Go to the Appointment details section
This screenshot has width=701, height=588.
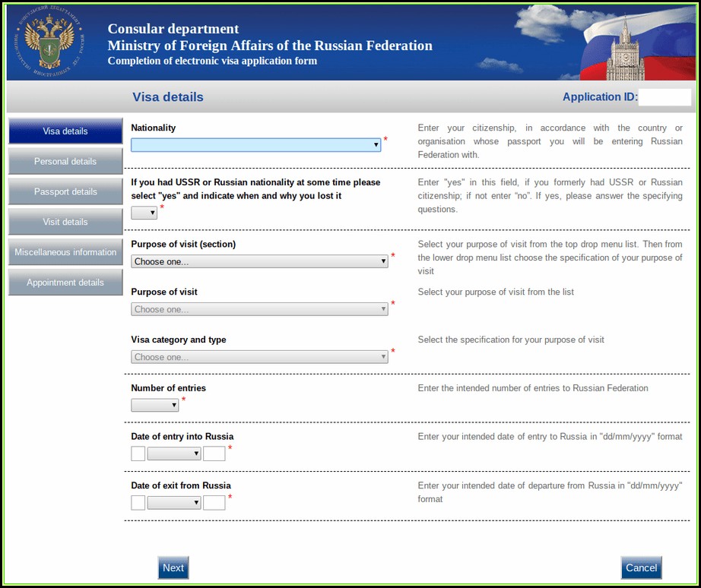65,283
